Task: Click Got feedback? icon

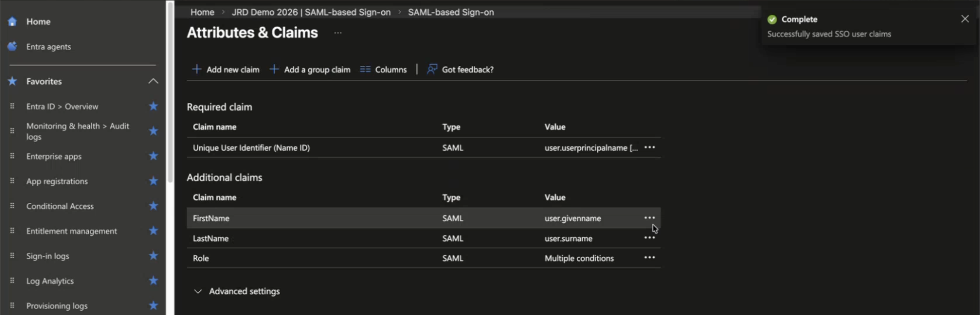Action: pyautogui.click(x=432, y=69)
